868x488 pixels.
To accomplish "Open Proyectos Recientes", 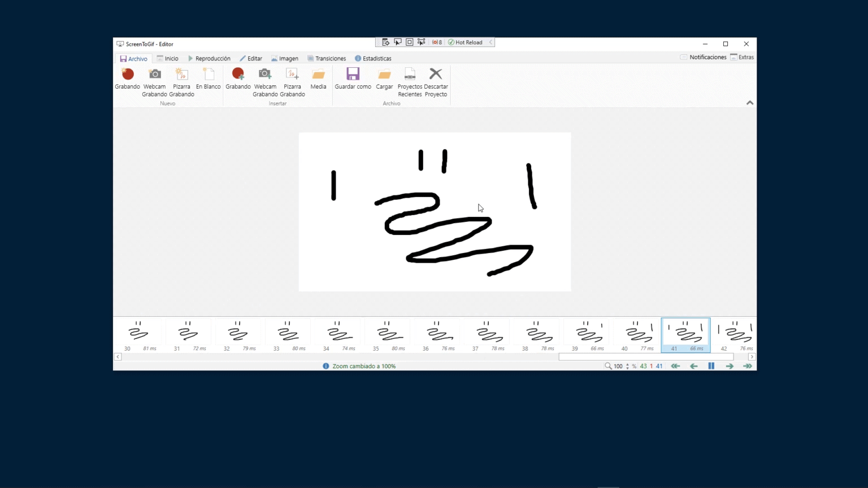I will [409, 79].
